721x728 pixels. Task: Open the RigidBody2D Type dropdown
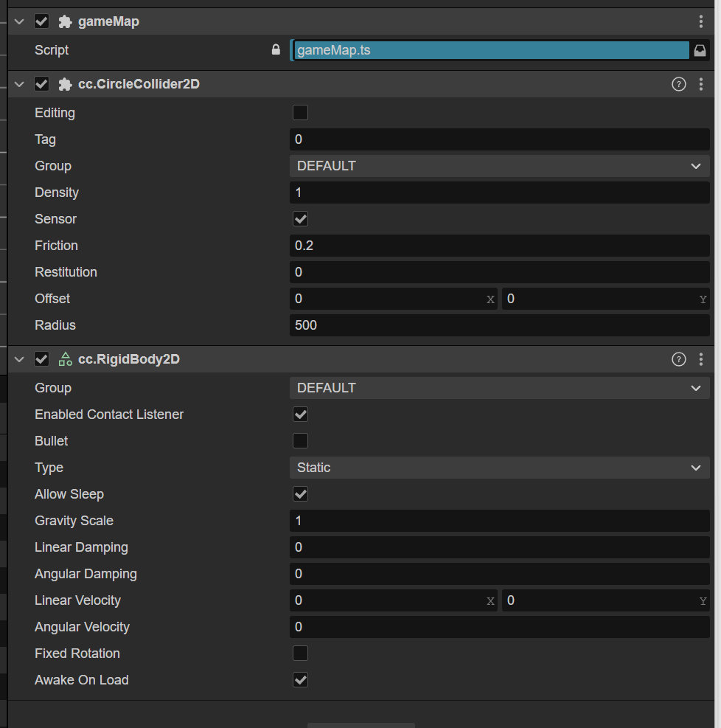coord(499,468)
